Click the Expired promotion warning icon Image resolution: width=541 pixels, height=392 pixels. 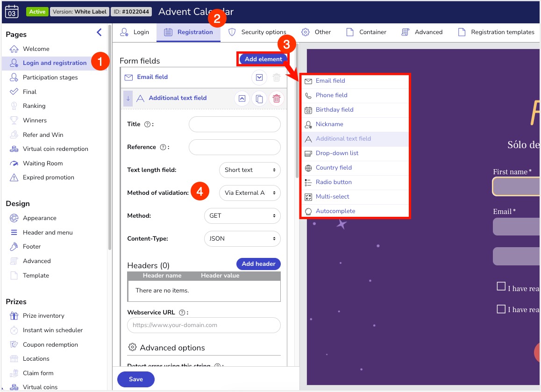[x=14, y=178]
